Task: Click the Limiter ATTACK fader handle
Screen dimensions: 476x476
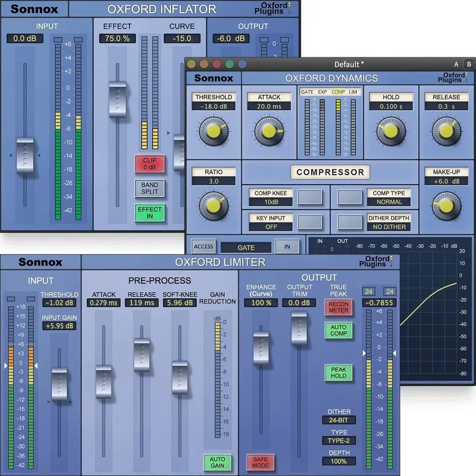Action: coord(104,382)
